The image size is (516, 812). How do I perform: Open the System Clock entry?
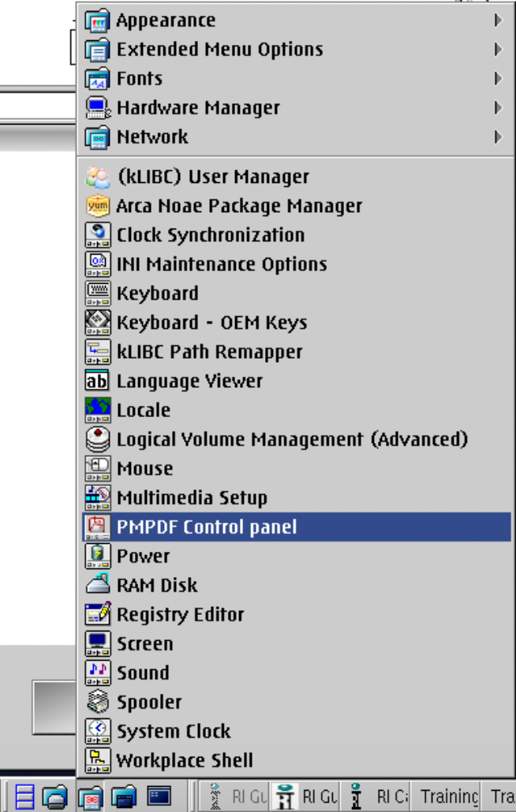(x=297, y=731)
